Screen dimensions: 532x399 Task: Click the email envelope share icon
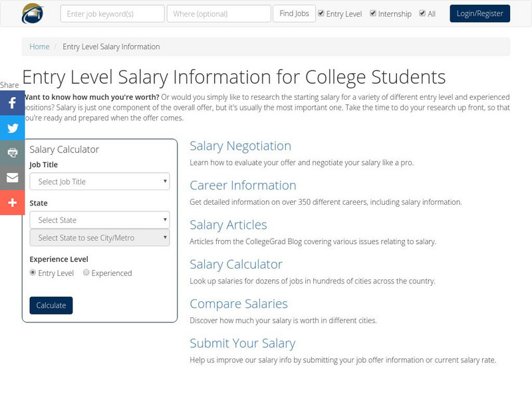pyautogui.click(x=12, y=178)
